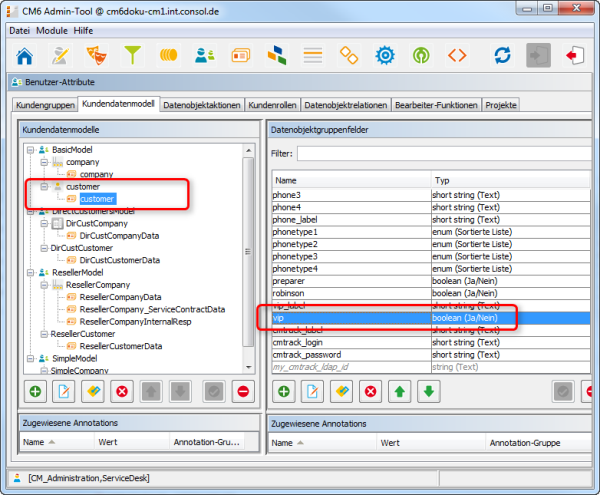The image size is (600, 495).
Task: Open the Datenobjektrelationen tab
Action: pos(346,104)
